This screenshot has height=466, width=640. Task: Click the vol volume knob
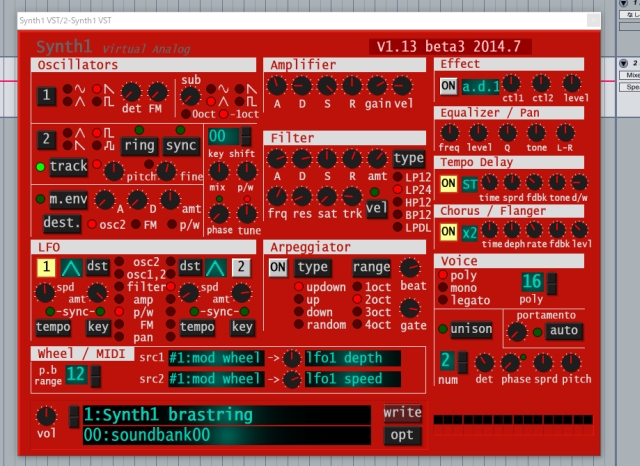click(46, 416)
